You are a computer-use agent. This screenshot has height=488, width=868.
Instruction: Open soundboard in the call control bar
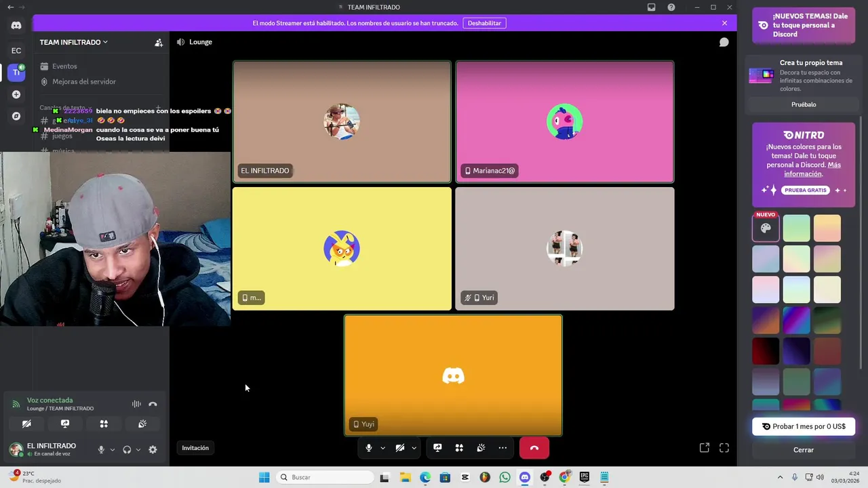pos(481,448)
